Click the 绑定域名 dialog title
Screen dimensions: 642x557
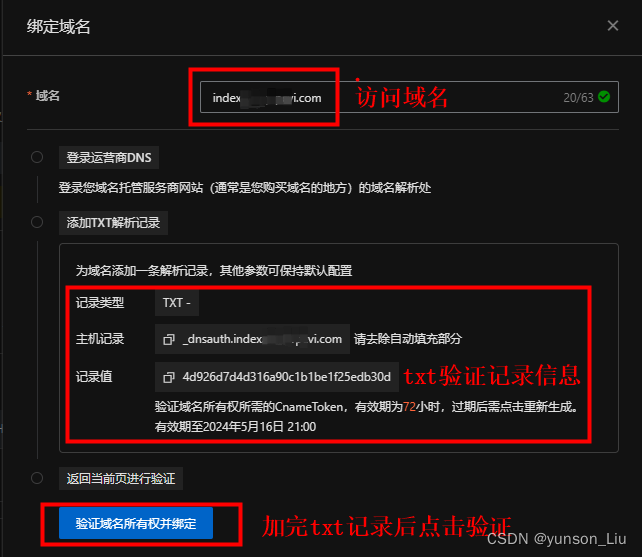pyautogui.click(x=59, y=27)
